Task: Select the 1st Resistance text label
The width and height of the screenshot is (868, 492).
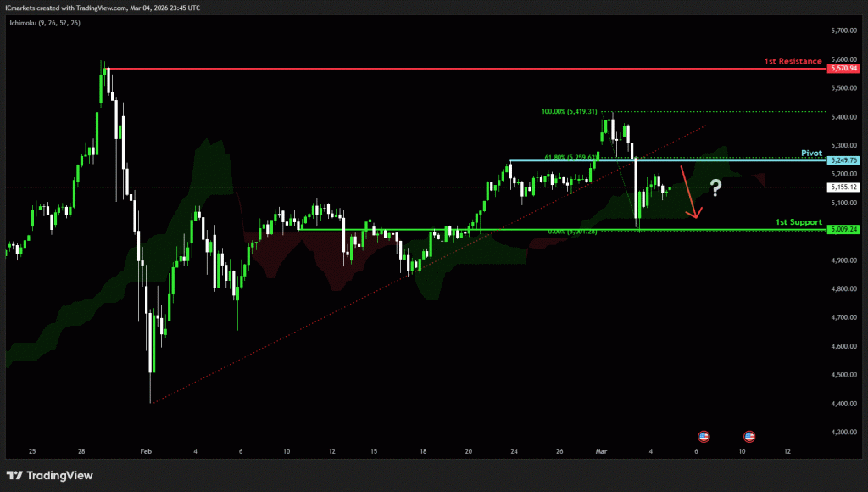Action: coord(793,61)
